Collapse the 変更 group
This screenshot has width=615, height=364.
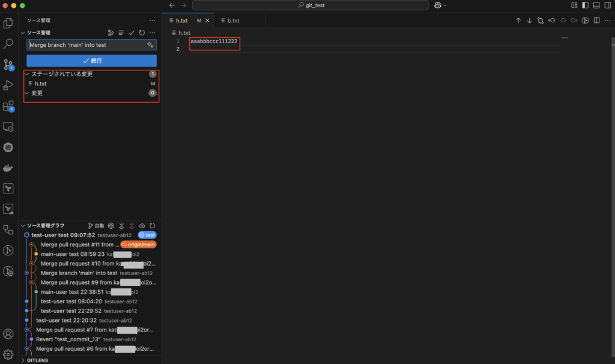26,93
